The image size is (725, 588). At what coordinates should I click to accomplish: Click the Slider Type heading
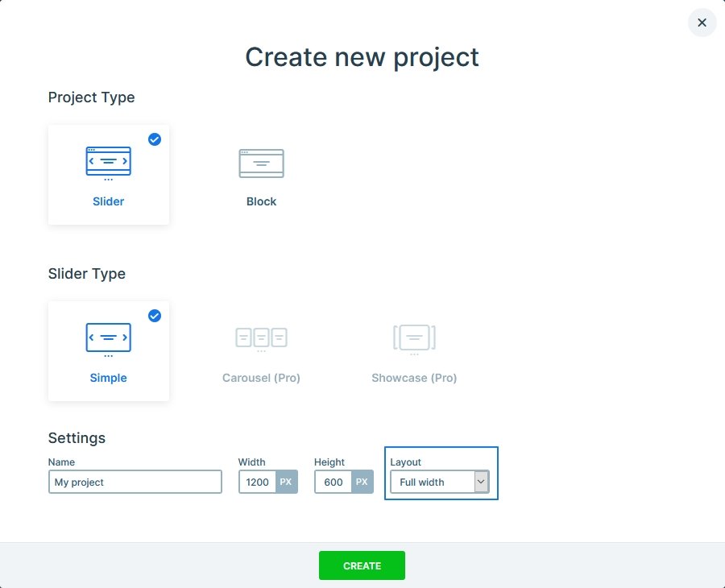click(87, 274)
